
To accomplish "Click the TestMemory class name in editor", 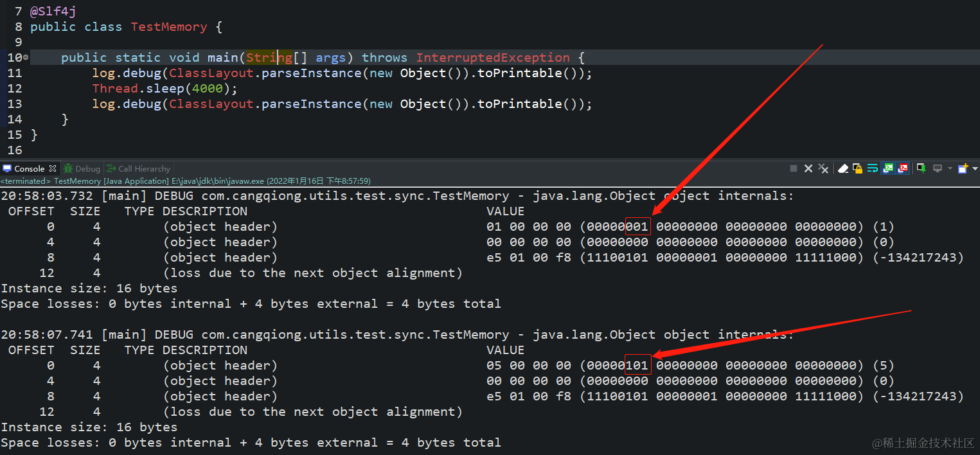I will 169,27.
